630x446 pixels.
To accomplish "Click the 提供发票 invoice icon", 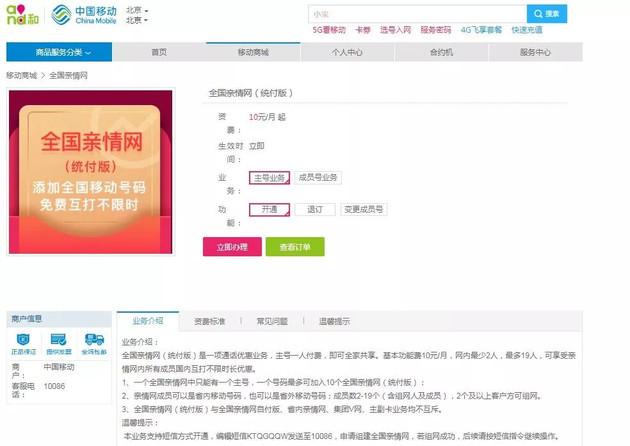I will click(59, 340).
